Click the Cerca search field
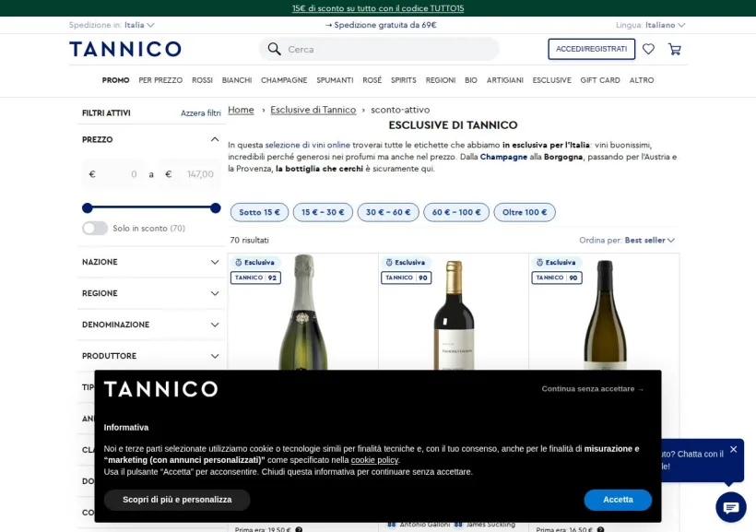This screenshot has height=532, width=756. coord(379,49)
